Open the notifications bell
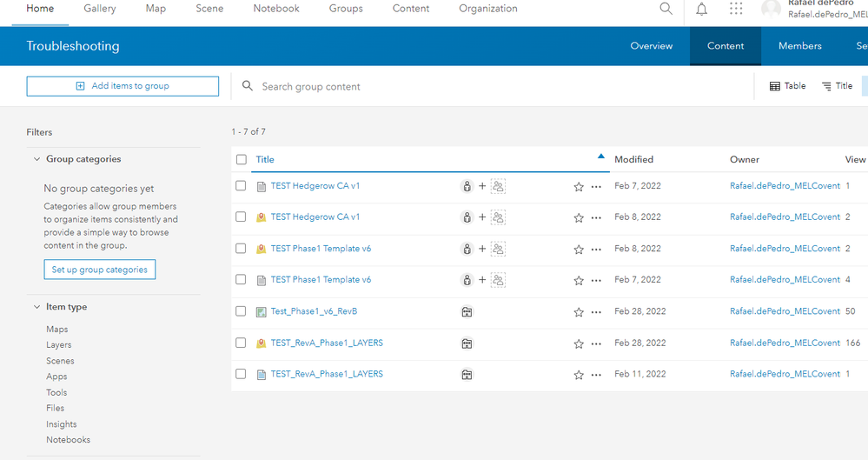Screen dimensions: 868x460 pos(702,9)
